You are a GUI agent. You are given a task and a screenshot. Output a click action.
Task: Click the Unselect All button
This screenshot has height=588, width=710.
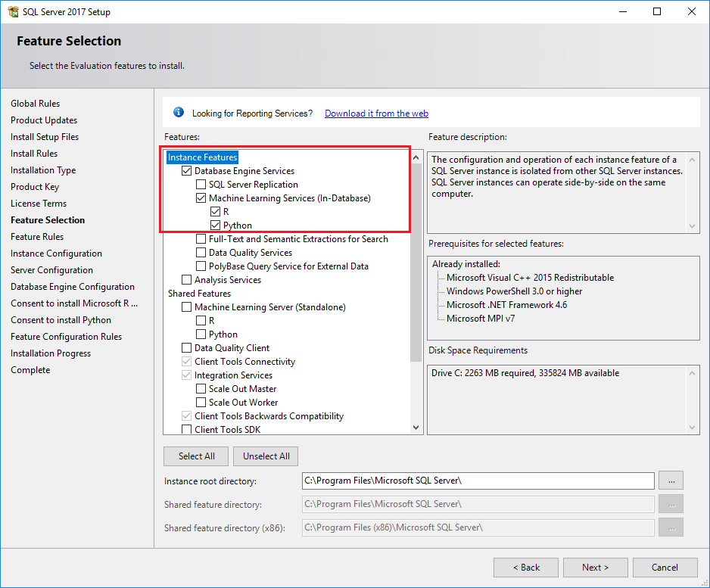(266, 456)
